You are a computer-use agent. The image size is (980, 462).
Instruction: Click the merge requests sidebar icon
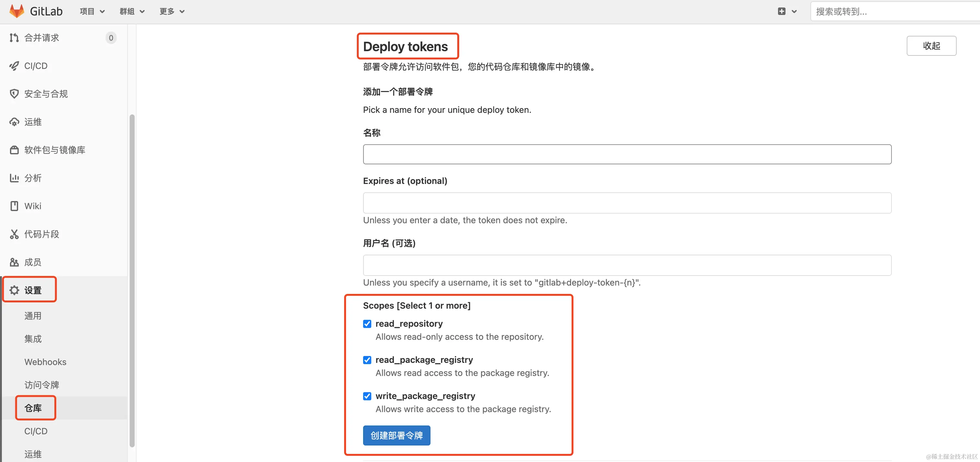(x=14, y=38)
